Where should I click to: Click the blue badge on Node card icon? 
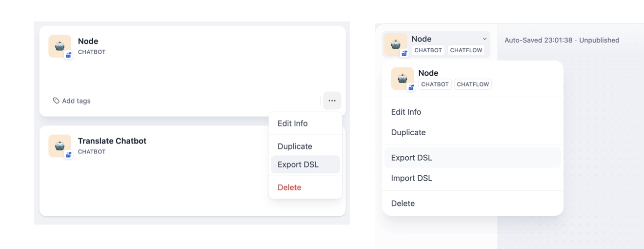click(x=68, y=55)
